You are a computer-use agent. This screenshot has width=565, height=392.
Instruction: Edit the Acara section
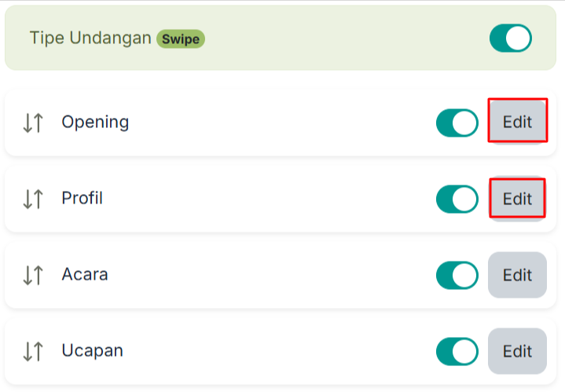click(517, 275)
